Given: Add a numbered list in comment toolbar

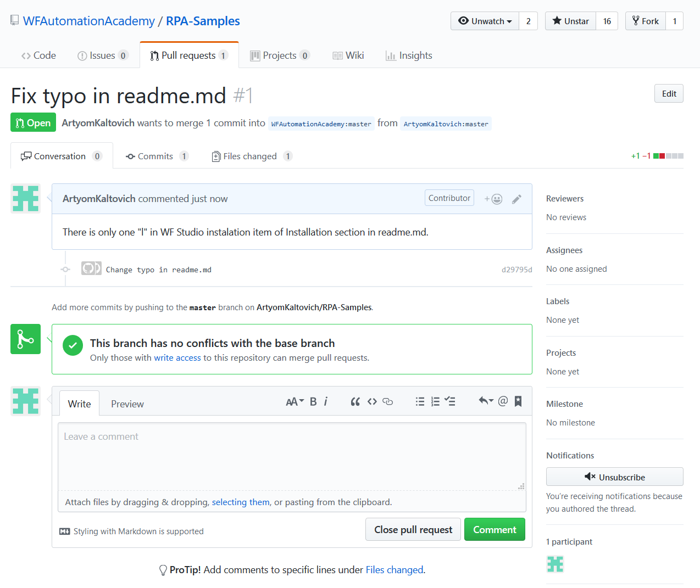Looking at the screenshot, I should point(435,402).
